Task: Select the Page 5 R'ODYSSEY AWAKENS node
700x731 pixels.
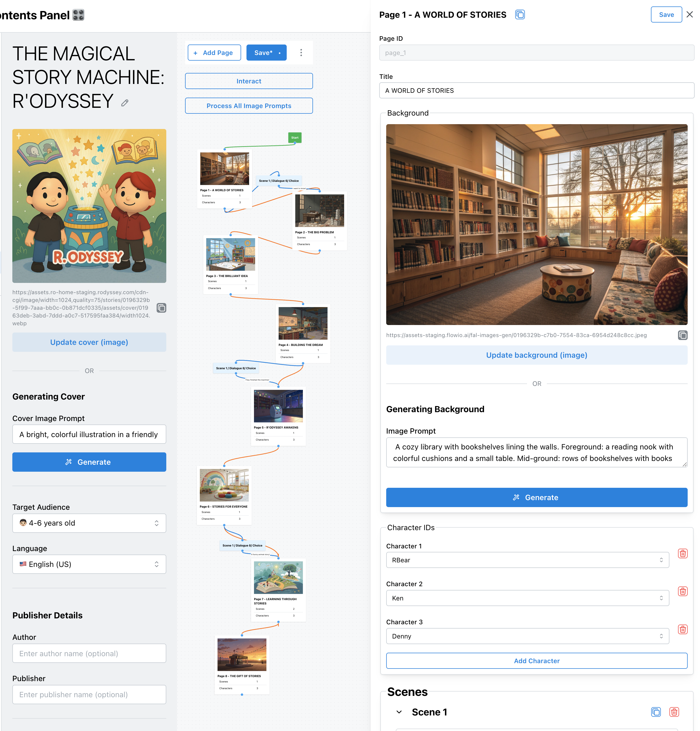Action: pyautogui.click(x=278, y=416)
